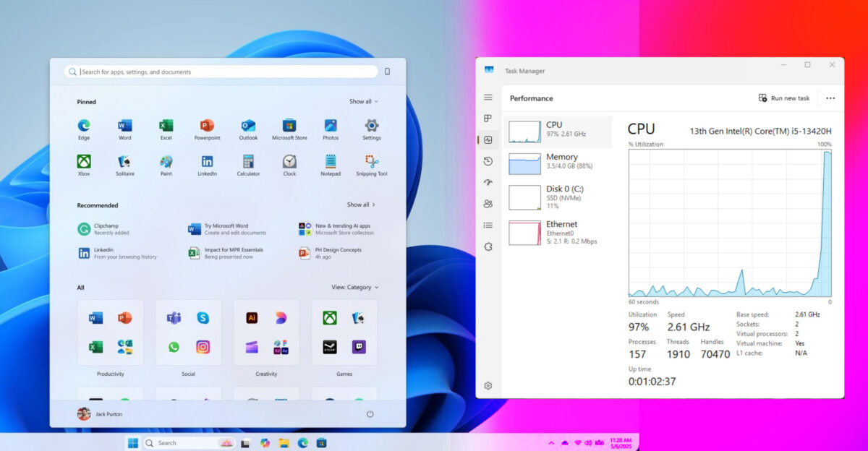
Task: Click the CPU utilization graph
Action: pos(730,223)
